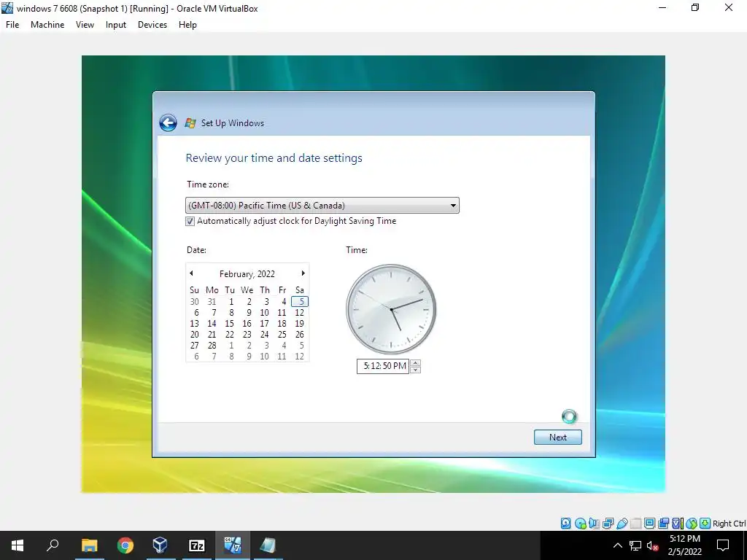This screenshot has height=560, width=747.
Task: Click the USB devices icon in VirtualBox status bar
Action: 622,524
